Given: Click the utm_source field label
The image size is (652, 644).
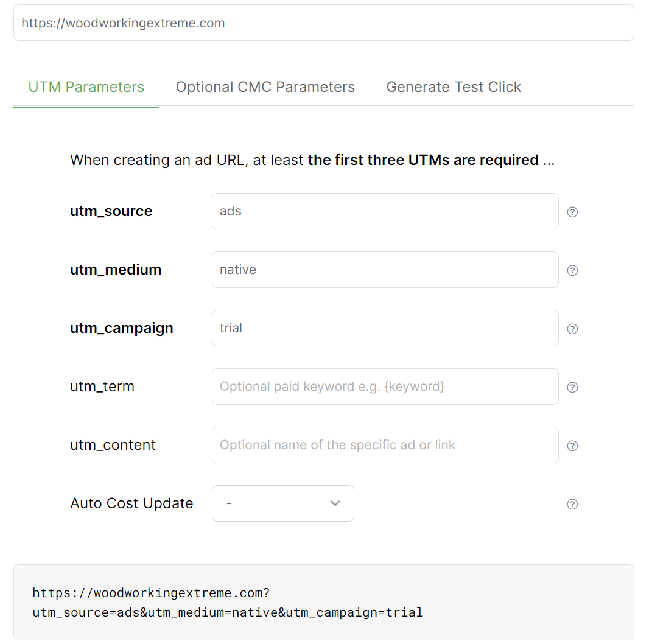Looking at the screenshot, I should pos(111,211).
